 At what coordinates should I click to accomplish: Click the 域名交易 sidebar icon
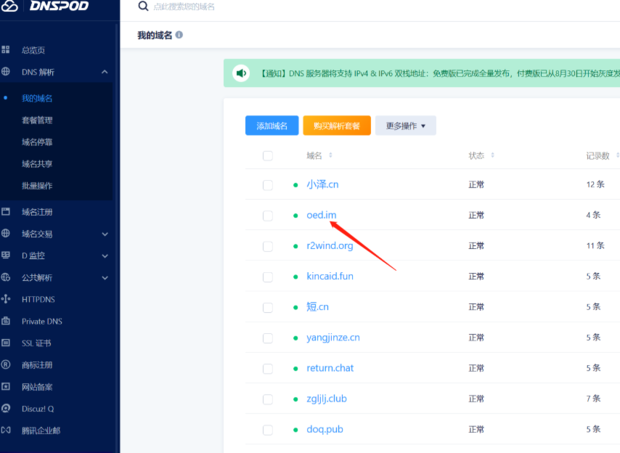tap(6, 234)
